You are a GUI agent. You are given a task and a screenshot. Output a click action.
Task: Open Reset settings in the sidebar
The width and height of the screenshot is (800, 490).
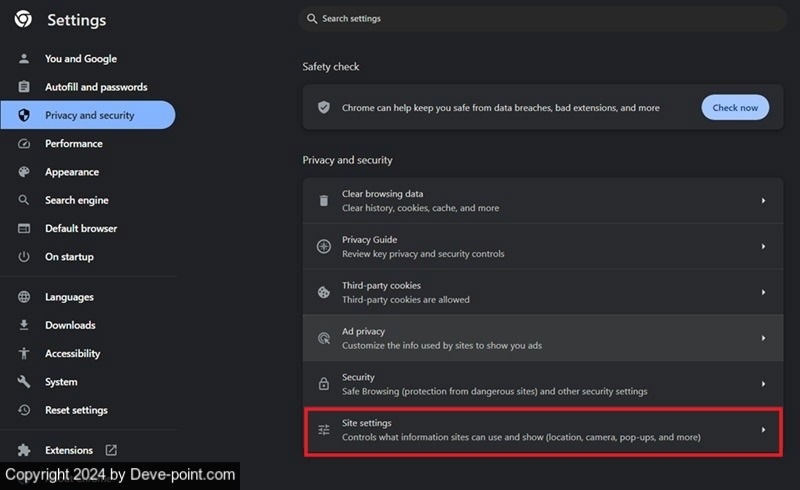click(76, 410)
